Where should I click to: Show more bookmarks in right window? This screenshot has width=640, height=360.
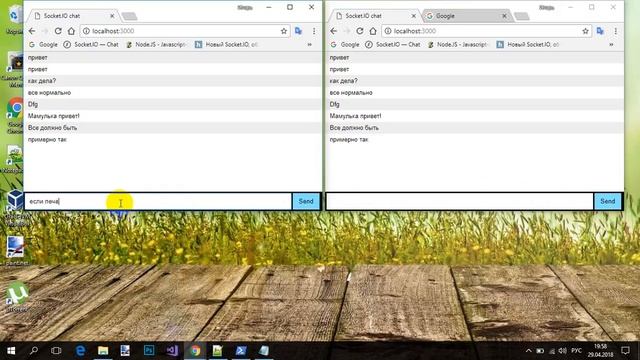(611, 44)
